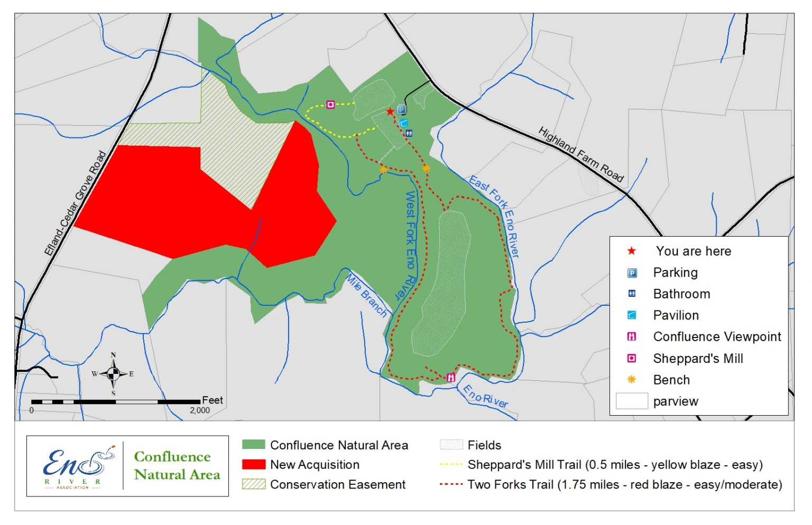Click the 'Confluence Viewpoint' legend label
The image size is (812, 525).
[x=717, y=336]
